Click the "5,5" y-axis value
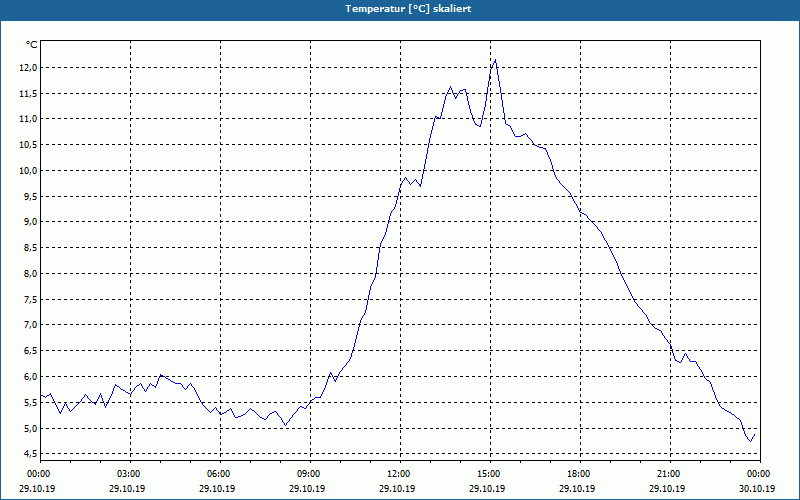 31,403
